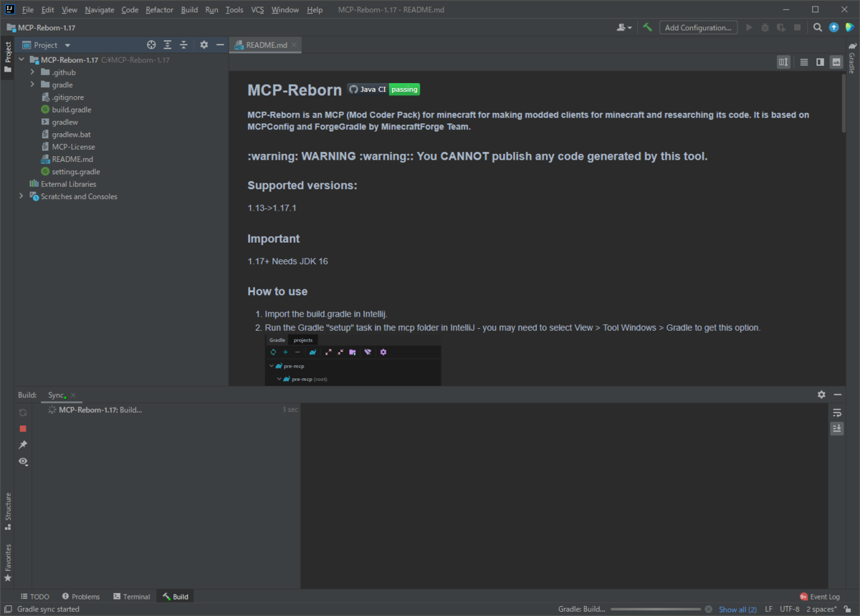Open the Terminal tool window tab
The width and height of the screenshot is (860, 616).
click(131, 597)
